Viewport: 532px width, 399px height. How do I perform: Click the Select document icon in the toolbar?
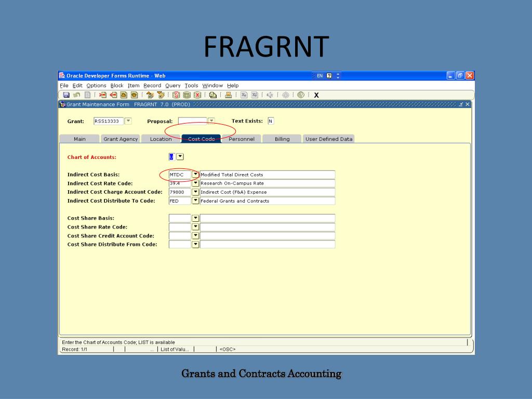[x=87, y=95]
